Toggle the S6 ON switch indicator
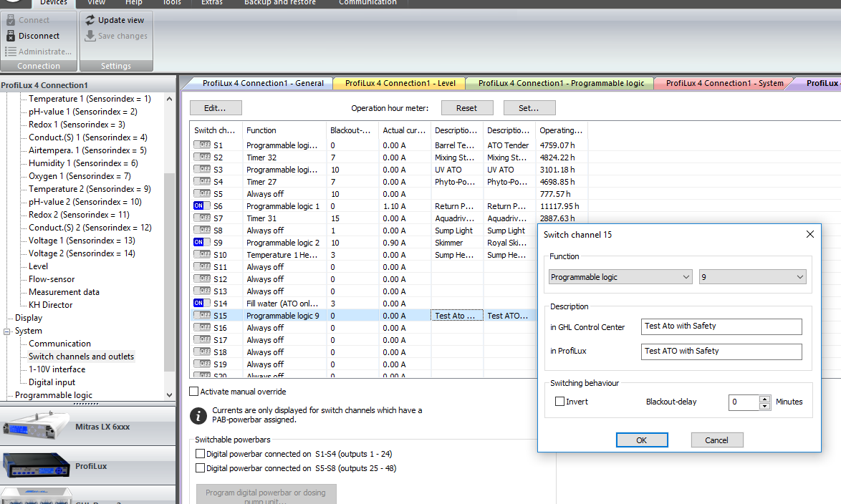The height and width of the screenshot is (504, 841). click(202, 206)
